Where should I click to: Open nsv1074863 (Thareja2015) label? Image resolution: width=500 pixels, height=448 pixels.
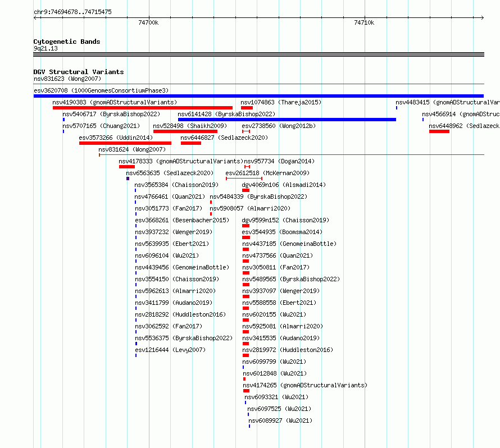point(281,102)
